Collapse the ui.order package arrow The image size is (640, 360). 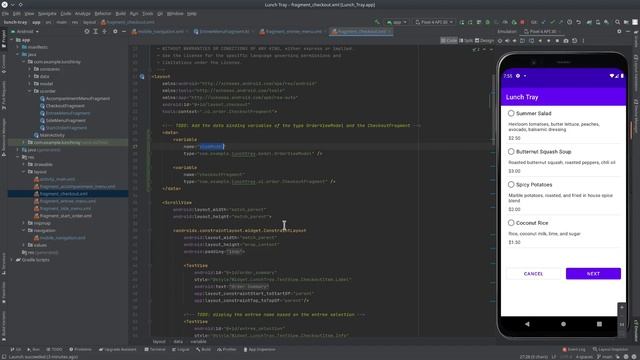point(30,91)
